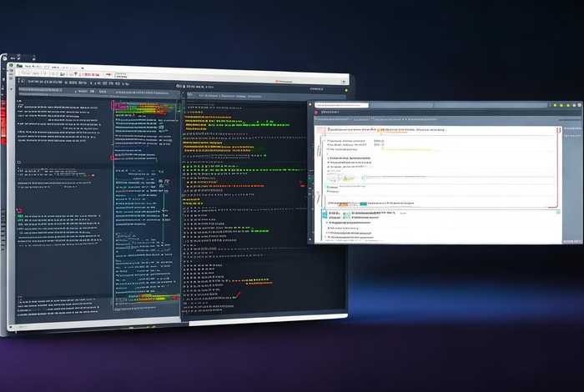This screenshot has height=392, width=584.
Task: Toggle the checkbox beside the lower list entry in the browser
Action: coord(328,223)
